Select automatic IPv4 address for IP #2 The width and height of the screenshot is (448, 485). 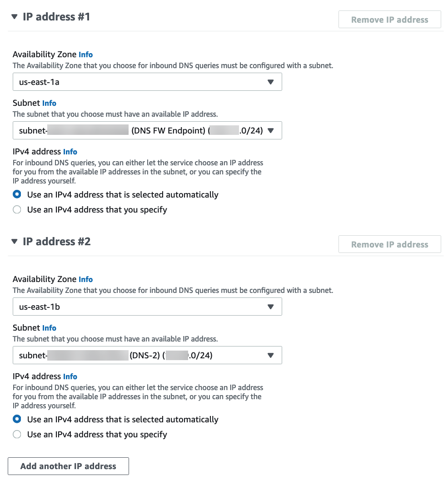click(17, 420)
